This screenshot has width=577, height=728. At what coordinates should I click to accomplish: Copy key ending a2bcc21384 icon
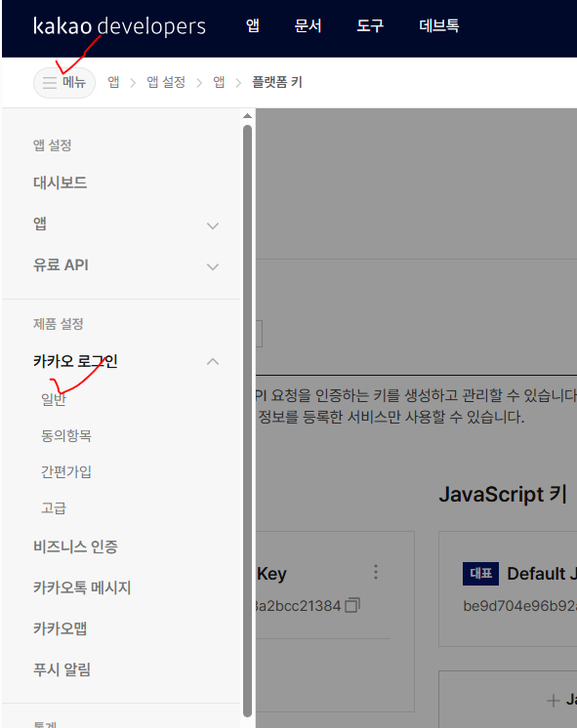(352, 605)
